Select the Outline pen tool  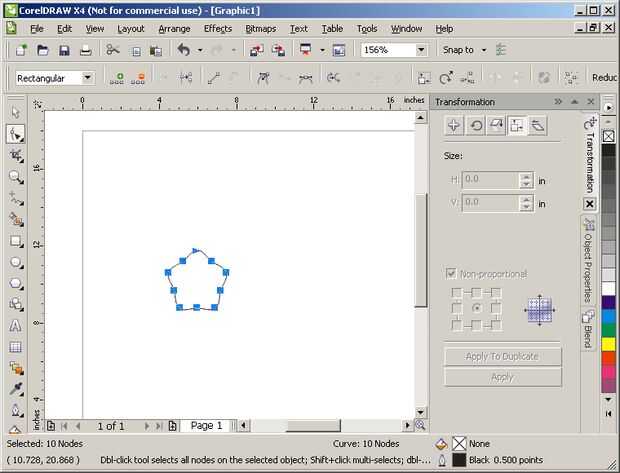[15, 410]
